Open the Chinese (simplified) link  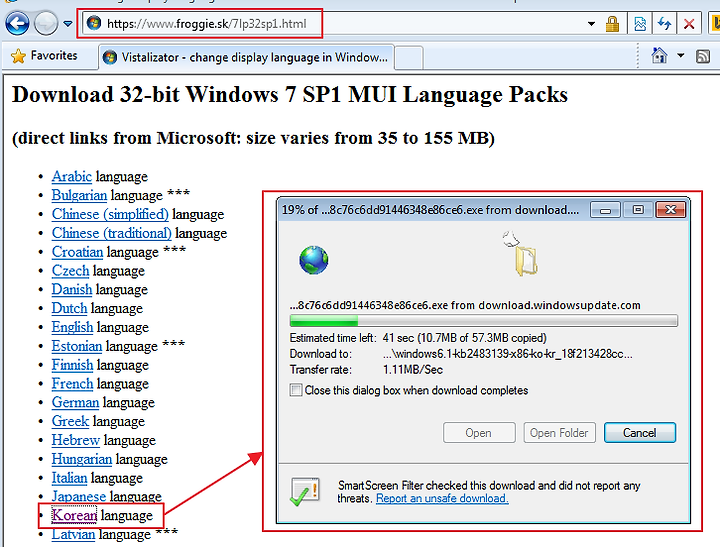click(x=110, y=214)
